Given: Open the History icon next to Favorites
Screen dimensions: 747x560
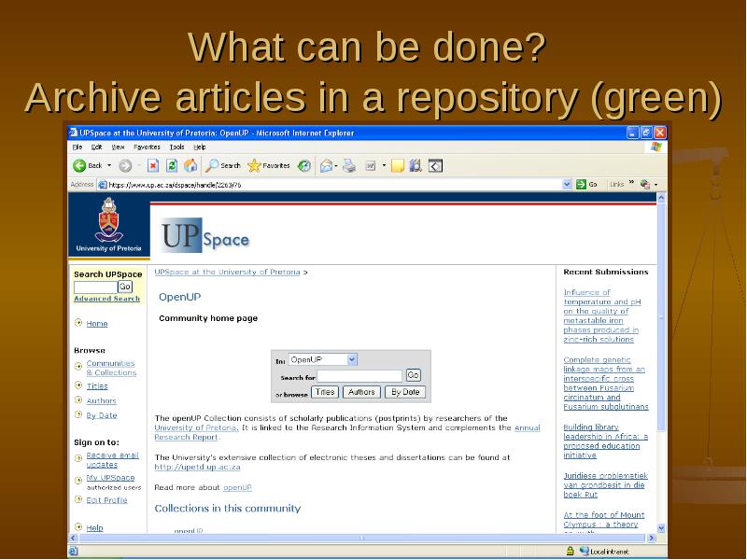Looking at the screenshot, I should click(304, 166).
